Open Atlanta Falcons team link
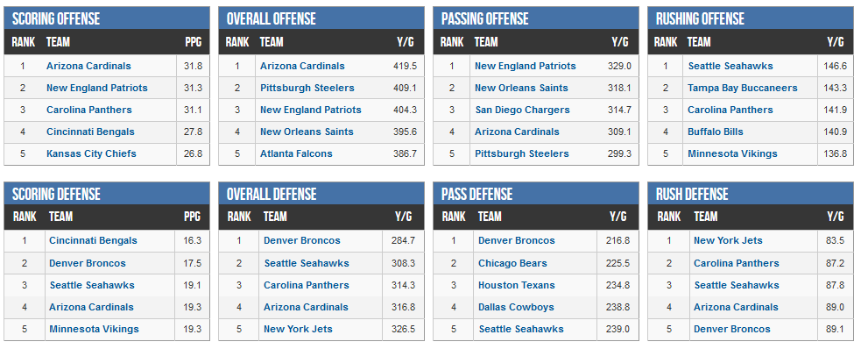The height and width of the screenshot is (349, 868). (296, 153)
